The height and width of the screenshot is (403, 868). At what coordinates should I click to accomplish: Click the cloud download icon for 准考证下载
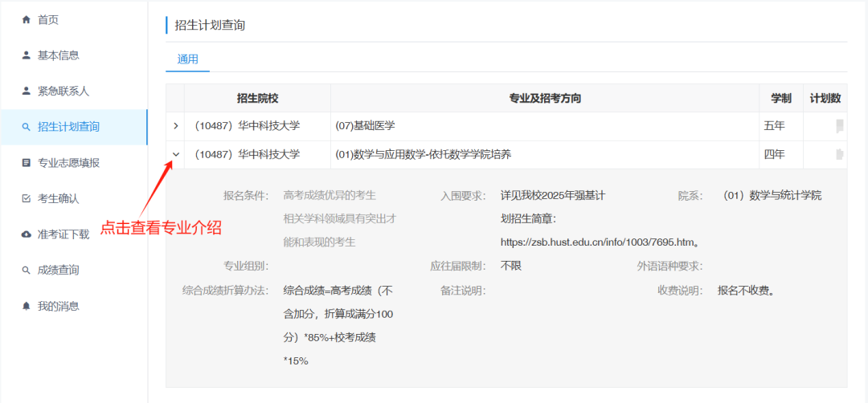pos(26,234)
